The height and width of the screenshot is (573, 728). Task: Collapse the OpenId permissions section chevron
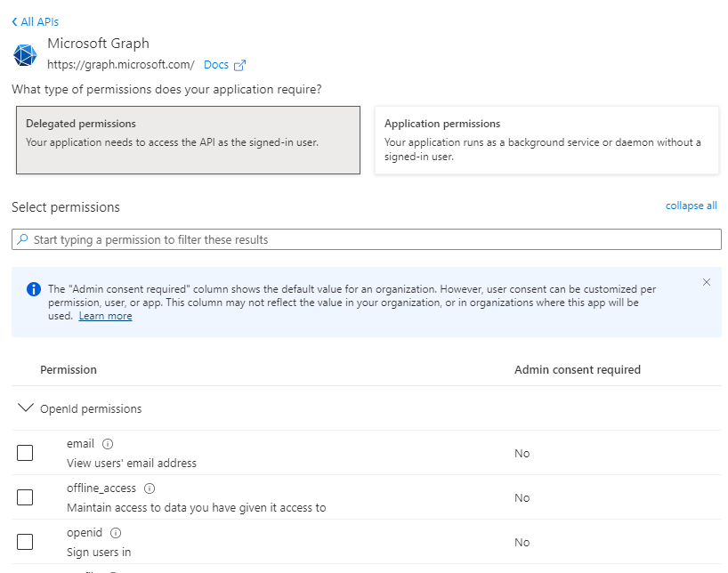26,408
